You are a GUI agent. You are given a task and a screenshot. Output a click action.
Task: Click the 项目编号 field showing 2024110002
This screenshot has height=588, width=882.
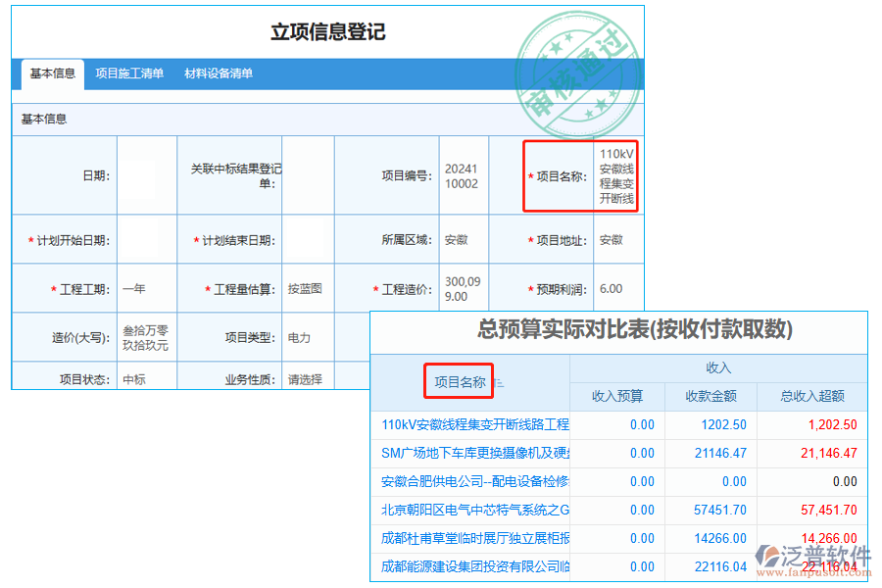click(461, 174)
